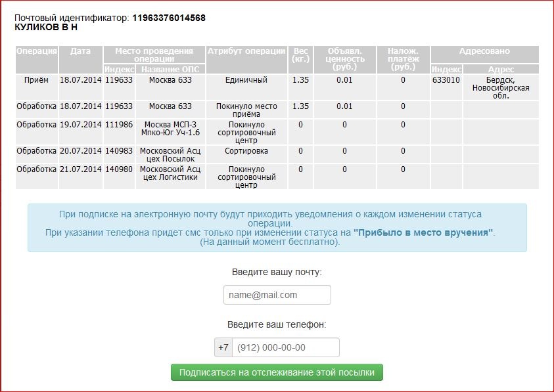Select the Название ОПС subheader
The width and height of the screenshot is (554, 392).
(x=170, y=69)
